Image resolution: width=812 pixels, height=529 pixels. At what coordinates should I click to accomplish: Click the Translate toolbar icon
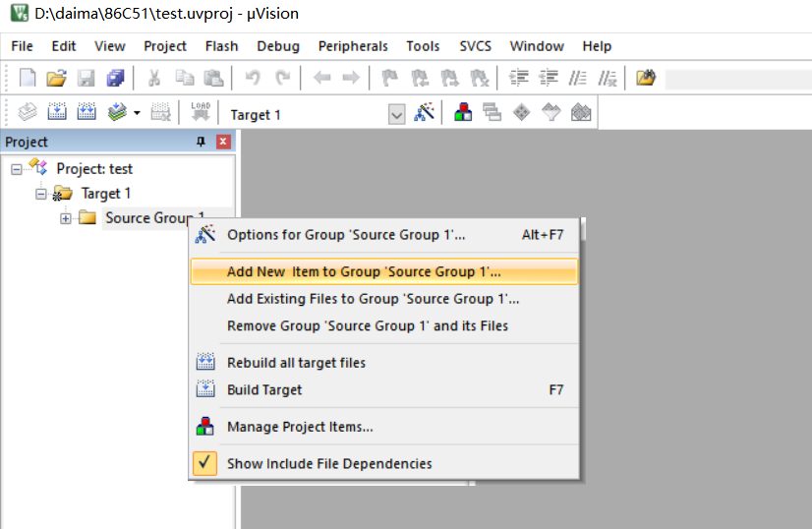(28, 112)
